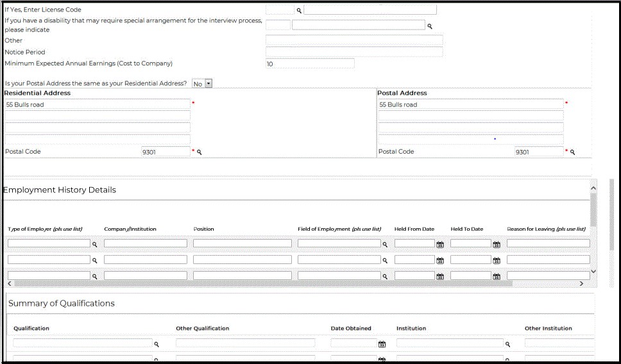Screen dimensions: 621x364
Task: Click the Minimum Expected Annual Earnings field
Action: [310, 63]
